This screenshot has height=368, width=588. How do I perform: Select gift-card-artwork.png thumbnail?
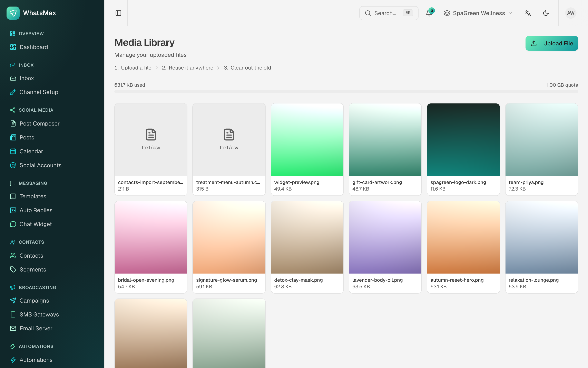pyautogui.click(x=385, y=139)
